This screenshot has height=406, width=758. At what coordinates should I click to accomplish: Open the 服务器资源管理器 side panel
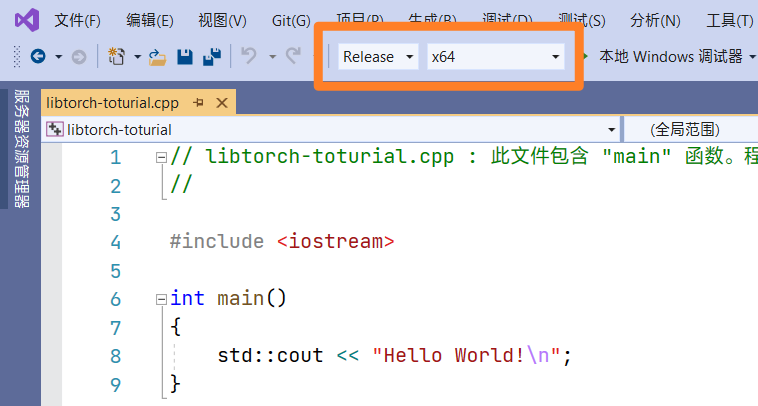21,149
